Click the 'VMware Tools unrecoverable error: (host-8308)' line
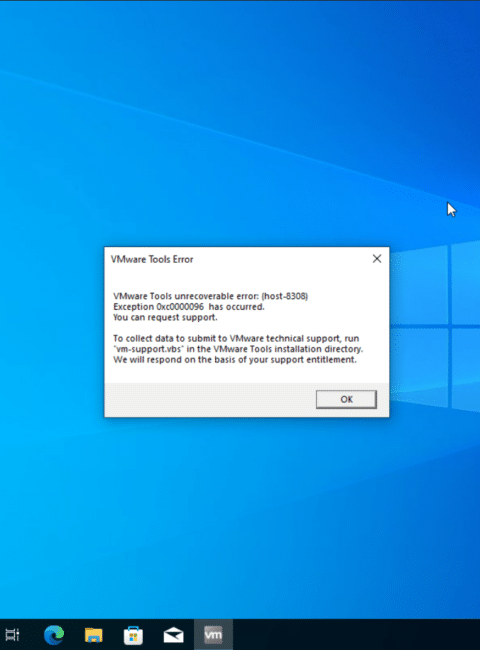This screenshot has width=480, height=650. pyautogui.click(x=211, y=296)
